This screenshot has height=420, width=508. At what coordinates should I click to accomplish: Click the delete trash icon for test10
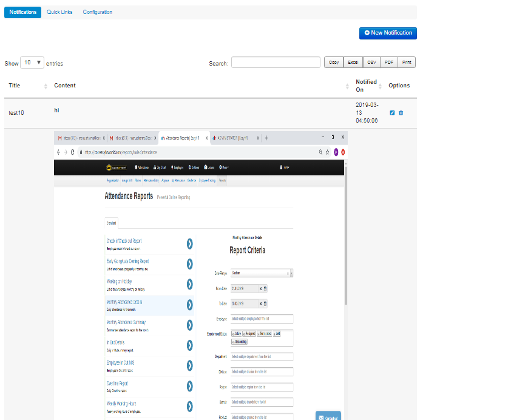pos(401,112)
